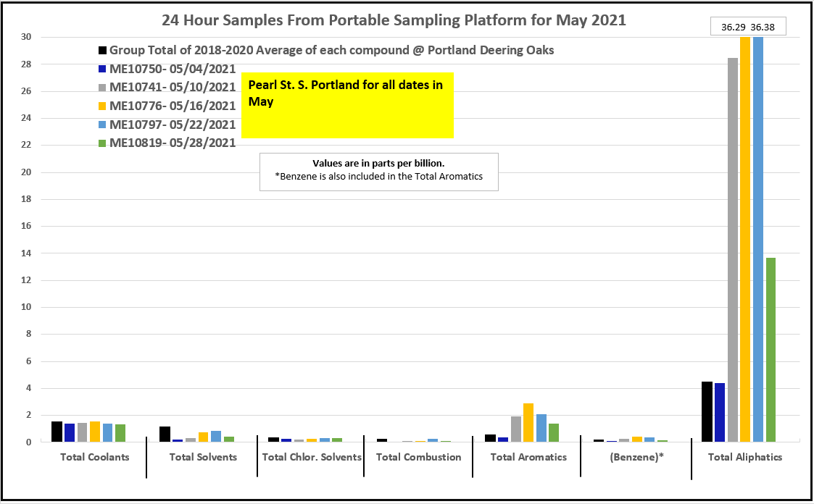Select the black legend swatch for Group Total
Viewport: 814px width, 504px height.
point(103,51)
